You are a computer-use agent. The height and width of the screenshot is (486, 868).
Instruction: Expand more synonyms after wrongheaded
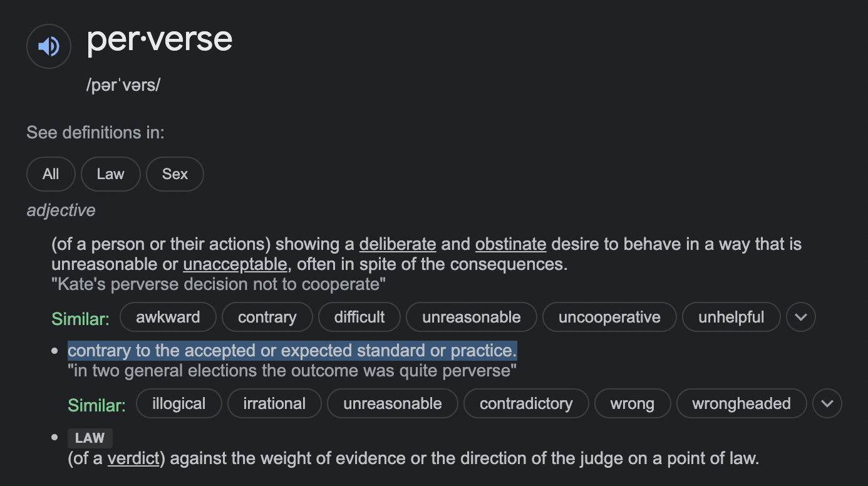(827, 403)
